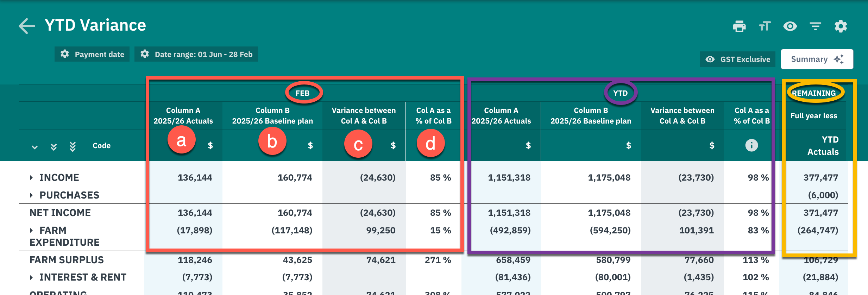Expand the PURCHASES row
This screenshot has width=868, height=295.
(31, 195)
